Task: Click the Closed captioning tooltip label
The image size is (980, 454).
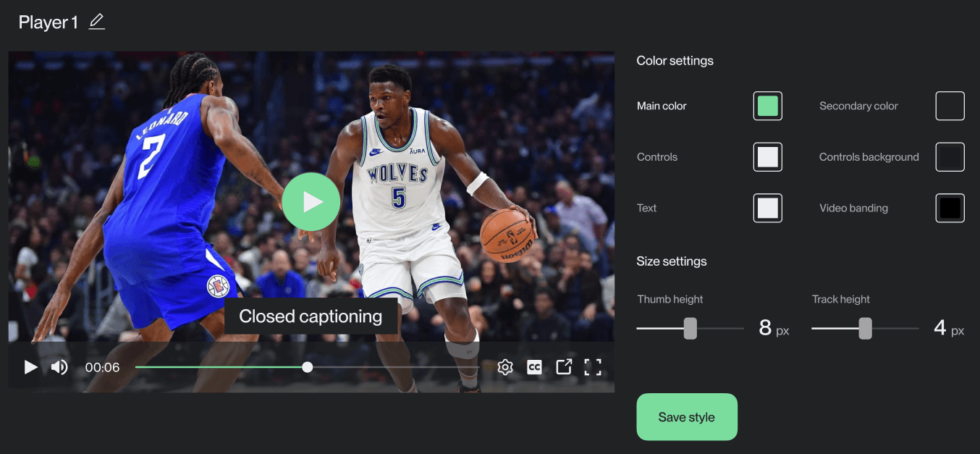Action: click(x=311, y=316)
